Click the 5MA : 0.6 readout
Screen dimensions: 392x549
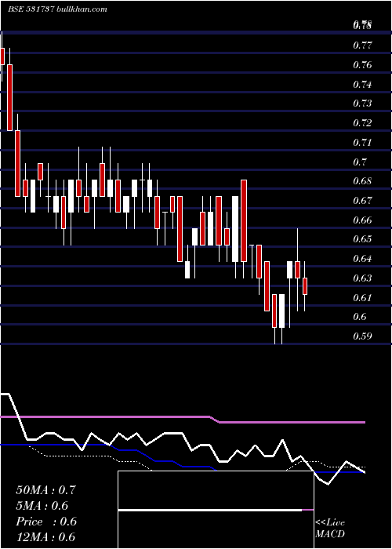[x=42, y=506]
